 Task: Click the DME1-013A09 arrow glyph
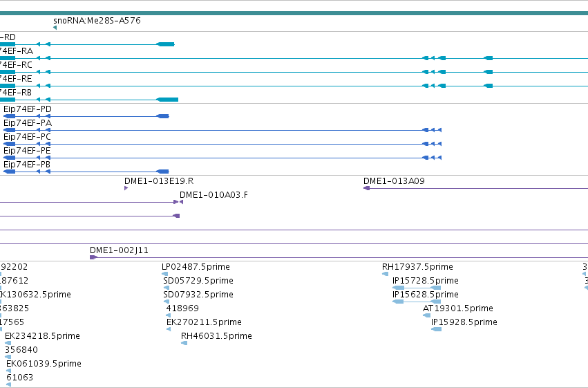pyautogui.click(x=367, y=188)
